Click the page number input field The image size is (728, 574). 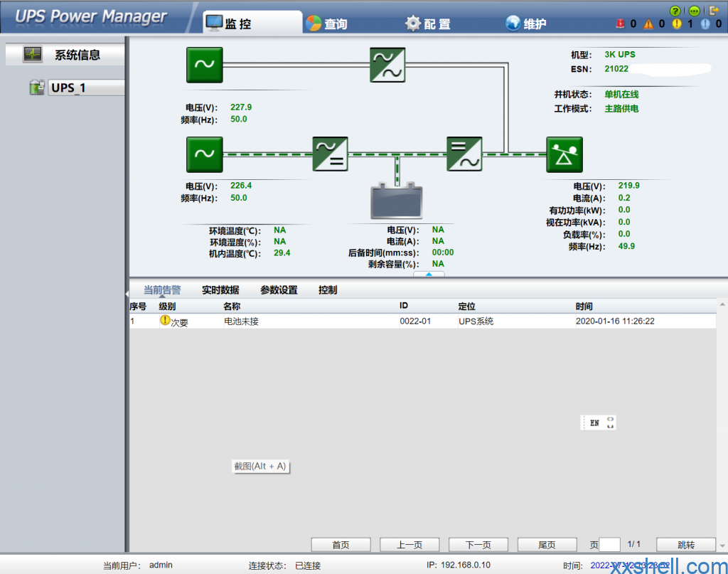coord(609,545)
